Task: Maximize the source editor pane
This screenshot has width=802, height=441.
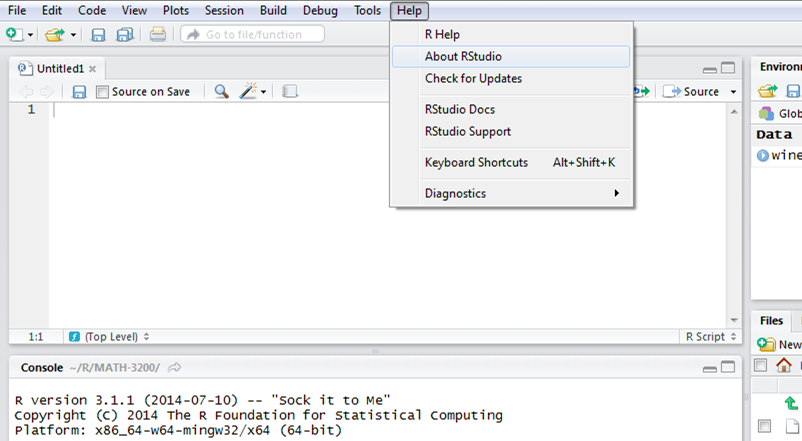Action: pos(728,68)
